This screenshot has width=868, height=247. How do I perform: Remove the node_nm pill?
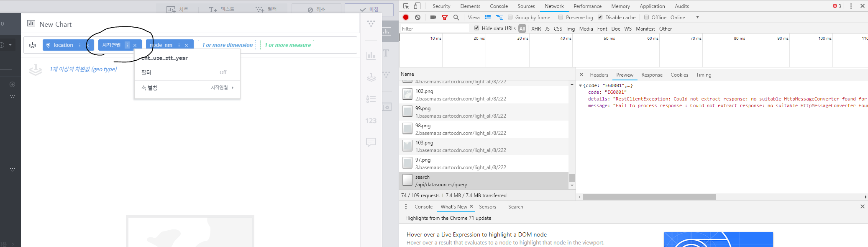[x=187, y=45]
